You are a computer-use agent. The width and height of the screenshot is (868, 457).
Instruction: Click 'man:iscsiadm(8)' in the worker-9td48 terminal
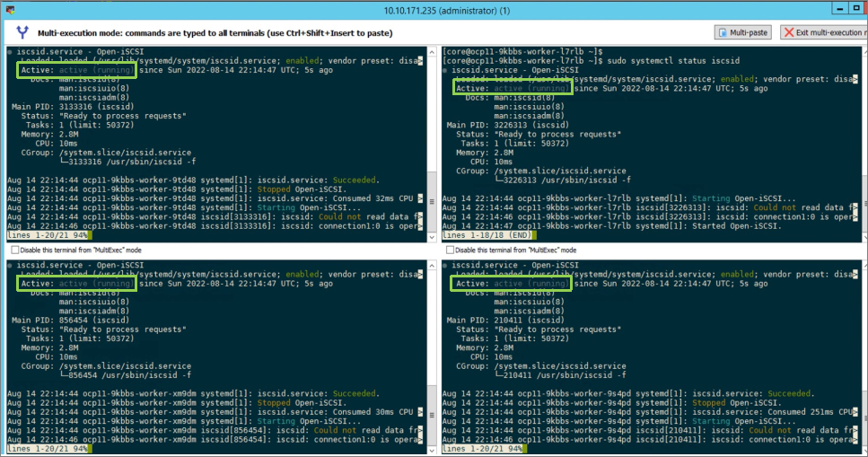pos(94,98)
